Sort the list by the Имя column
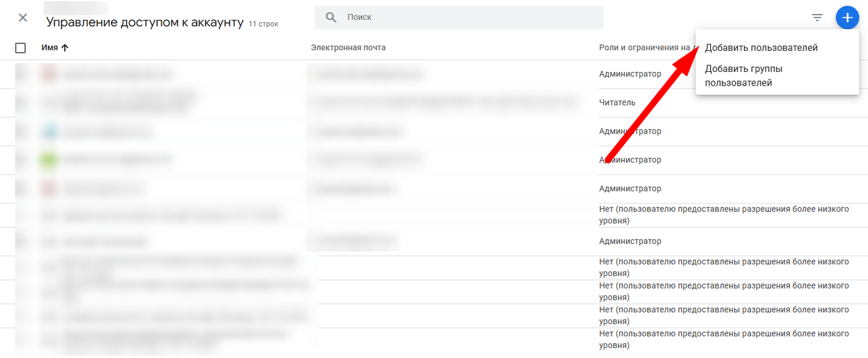 pyautogui.click(x=55, y=48)
